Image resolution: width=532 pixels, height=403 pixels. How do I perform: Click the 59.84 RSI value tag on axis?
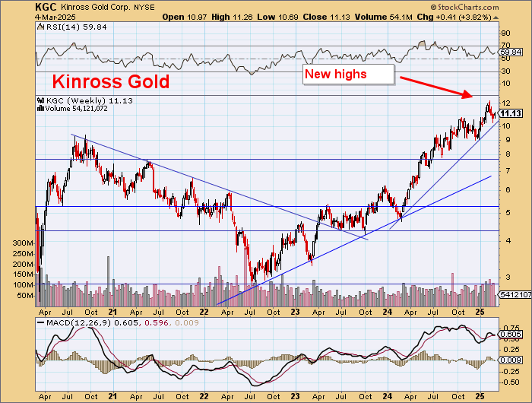pos(511,52)
